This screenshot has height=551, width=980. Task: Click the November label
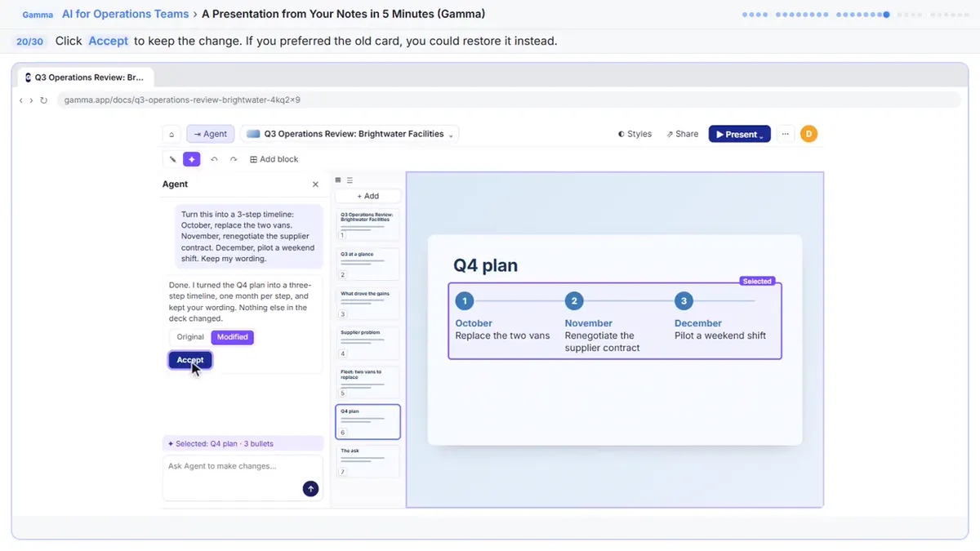[x=589, y=323]
